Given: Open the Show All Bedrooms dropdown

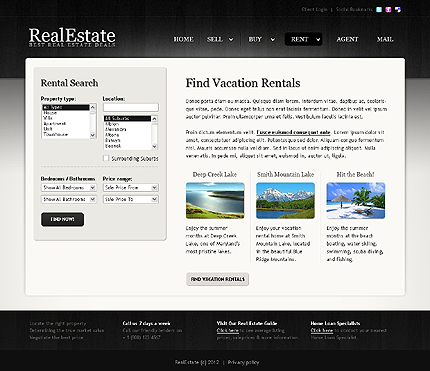Looking at the screenshot, I should tap(69, 188).
